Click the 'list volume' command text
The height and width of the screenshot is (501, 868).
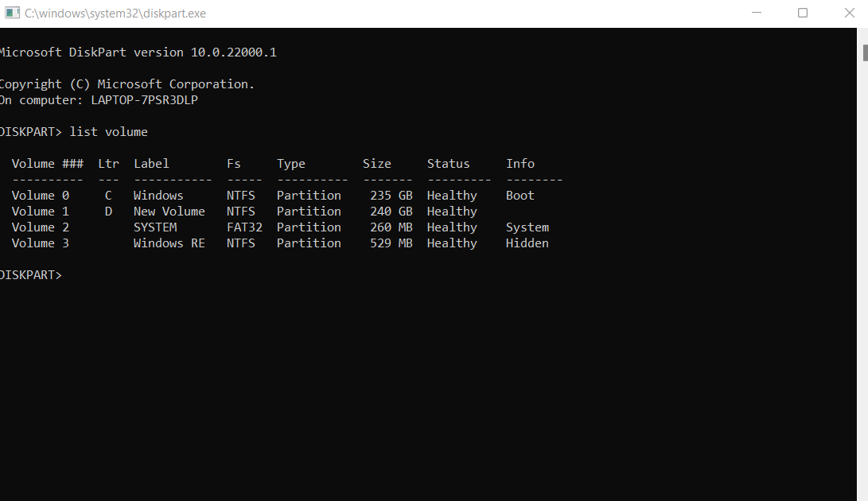108,132
